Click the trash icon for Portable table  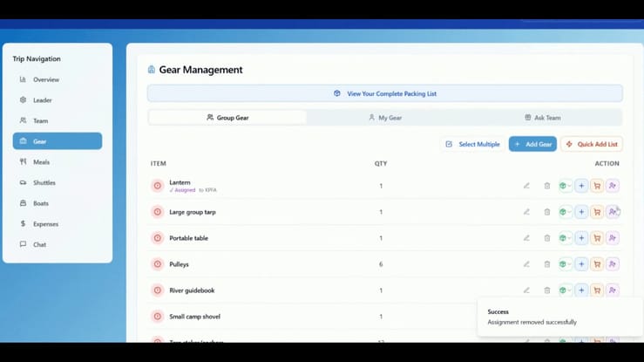point(547,238)
